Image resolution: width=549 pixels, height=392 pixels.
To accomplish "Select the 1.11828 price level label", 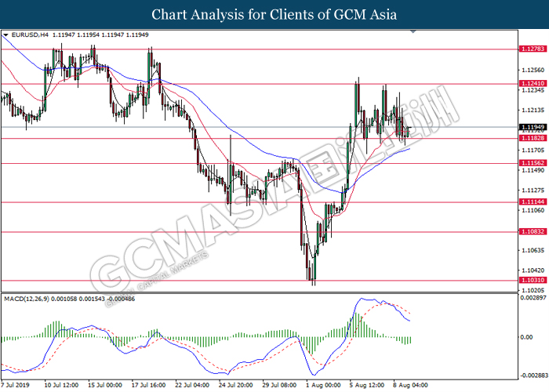I will (533, 138).
